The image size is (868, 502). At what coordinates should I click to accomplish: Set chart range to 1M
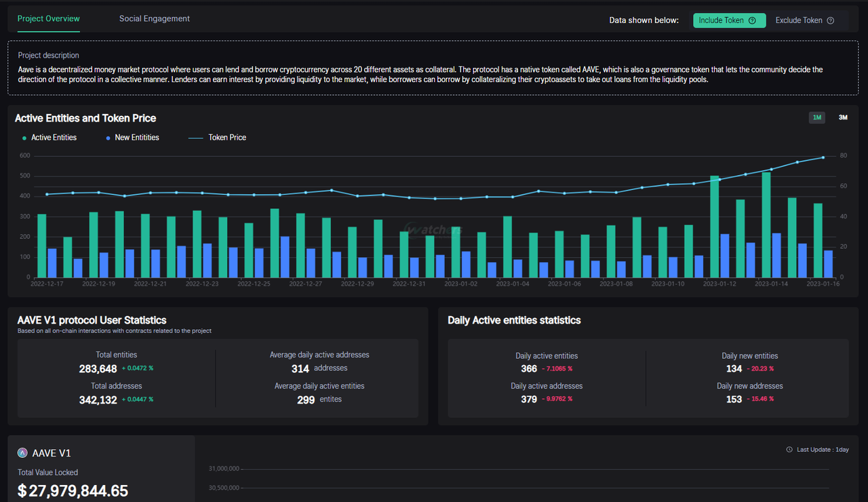tap(817, 118)
